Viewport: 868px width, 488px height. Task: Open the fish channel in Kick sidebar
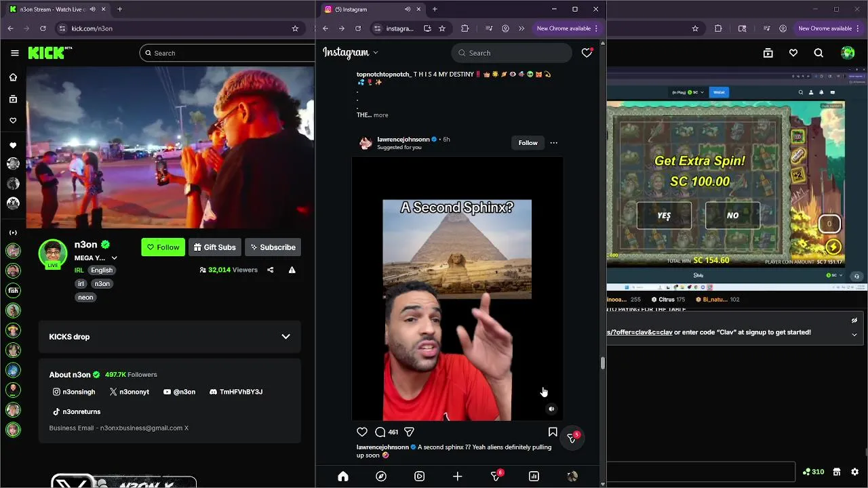coord(13,290)
